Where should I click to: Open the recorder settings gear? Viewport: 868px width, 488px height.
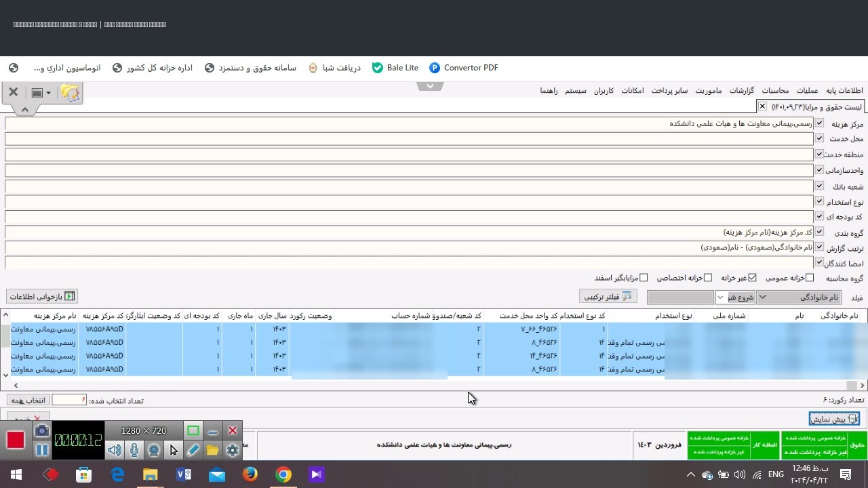(233, 450)
